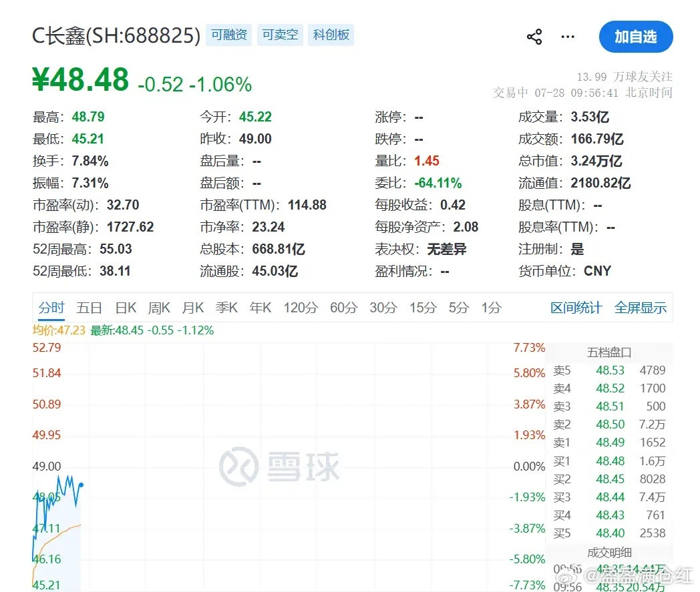Switch to the 120分 tab
Screen dimensions: 700x592
pyautogui.click(x=301, y=308)
